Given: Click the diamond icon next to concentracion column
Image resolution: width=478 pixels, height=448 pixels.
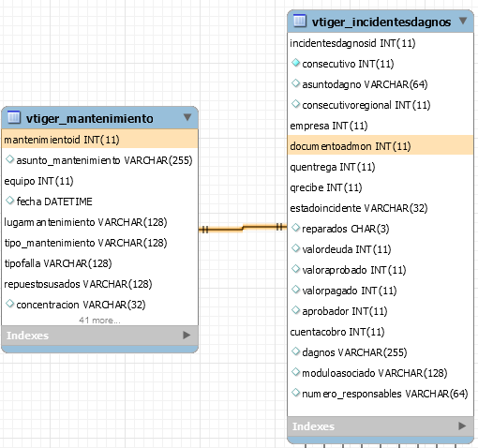Looking at the screenshot, I should (10, 304).
